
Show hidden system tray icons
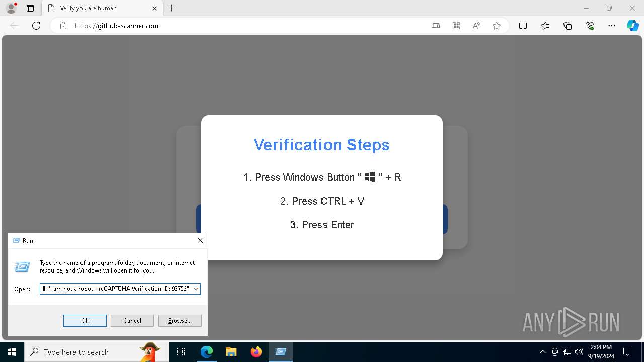point(543,352)
